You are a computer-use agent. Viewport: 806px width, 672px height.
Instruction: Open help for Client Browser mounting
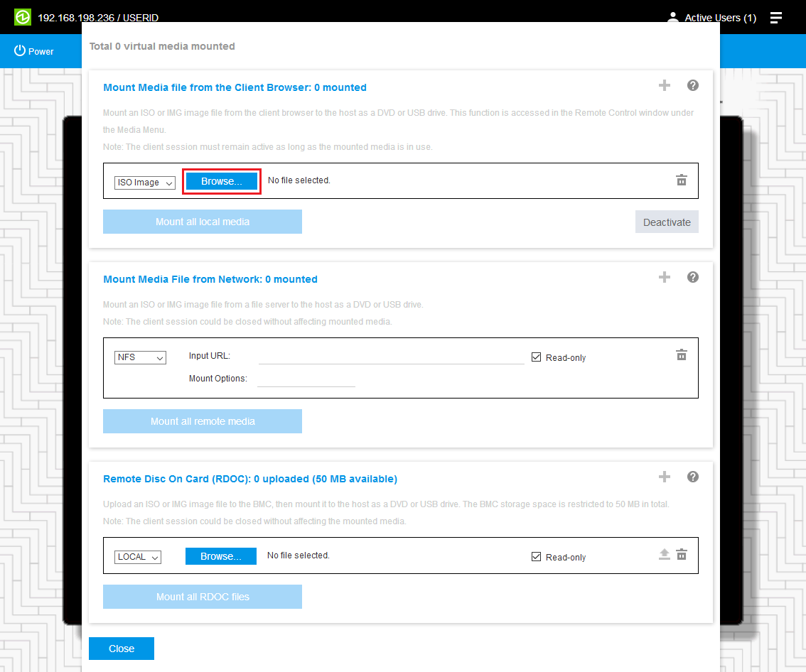[x=693, y=85]
